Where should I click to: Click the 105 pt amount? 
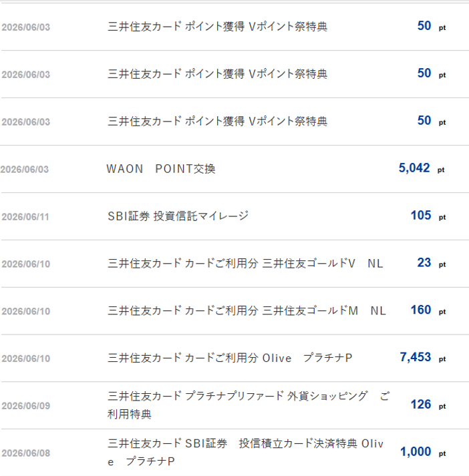[x=428, y=216]
